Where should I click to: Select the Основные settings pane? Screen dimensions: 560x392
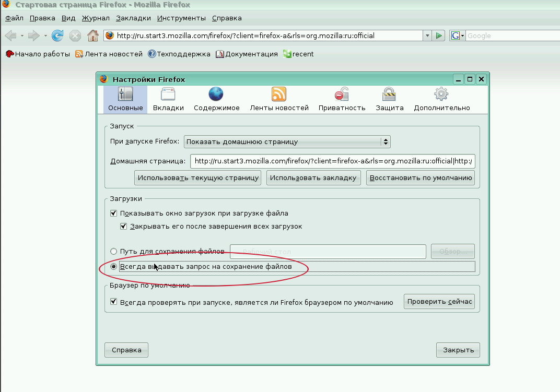point(125,100)
